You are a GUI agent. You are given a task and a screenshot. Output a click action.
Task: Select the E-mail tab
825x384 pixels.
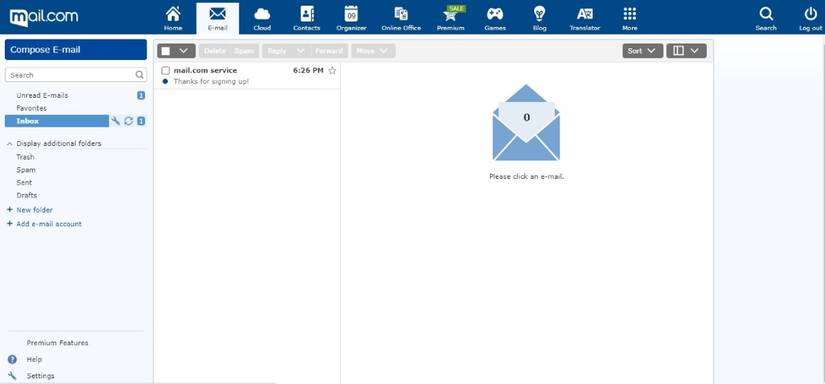point(217,18)
